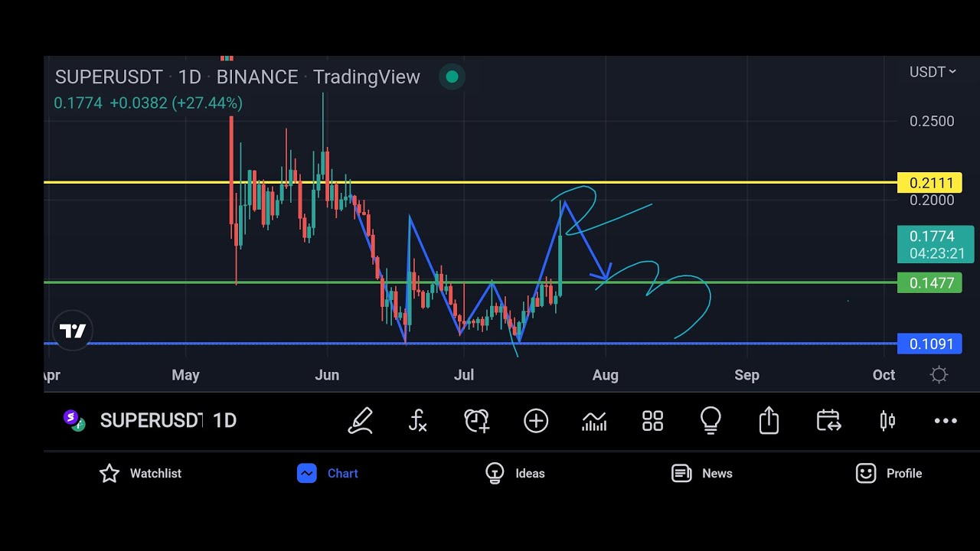The height and width of the screenshot is (551, 980).
Task: Open the chart type area icon
Action: tap(594, 421)
